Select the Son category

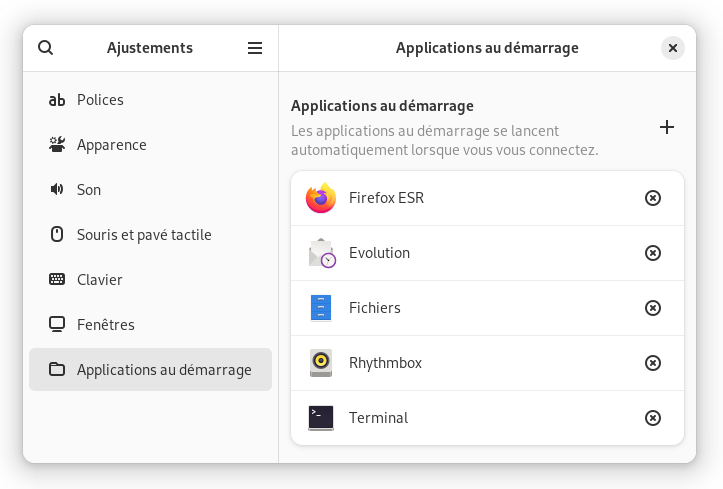(x=150, y=190)
